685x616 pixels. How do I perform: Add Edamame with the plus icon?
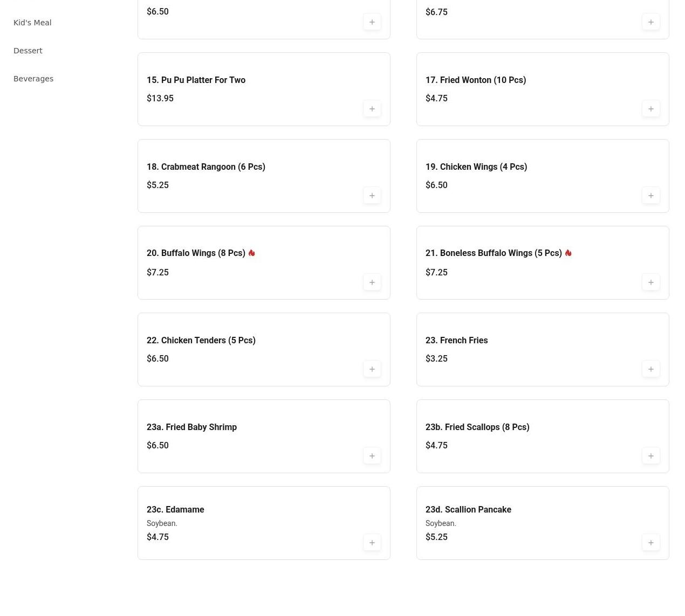372,543
